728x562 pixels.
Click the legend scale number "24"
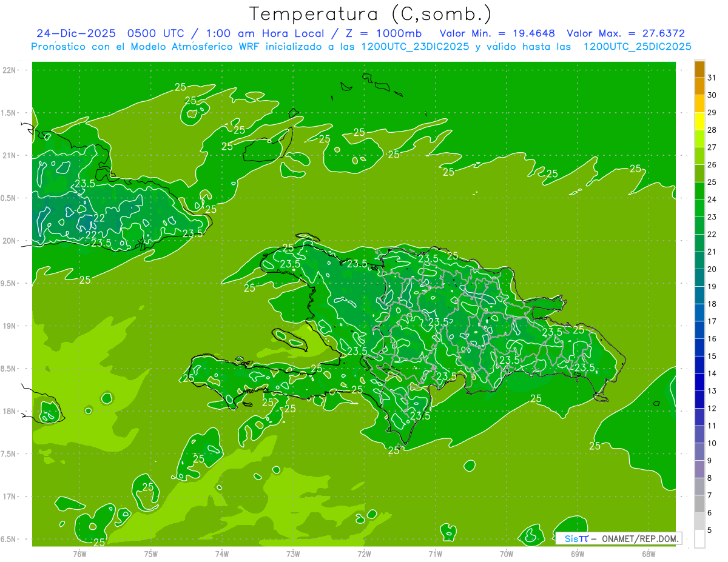(x=712, y=199)
